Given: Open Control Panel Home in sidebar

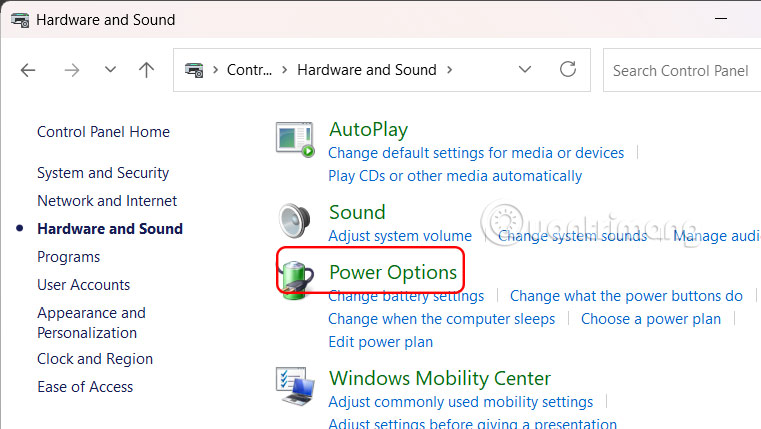Looking at the screenshot, I should (103, 132).
